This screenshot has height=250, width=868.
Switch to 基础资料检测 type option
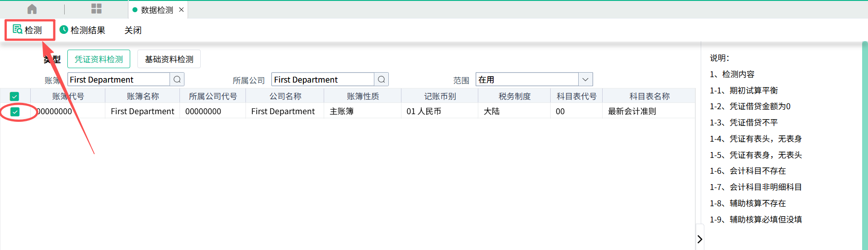pyautogui.click(x=169, y=59)
